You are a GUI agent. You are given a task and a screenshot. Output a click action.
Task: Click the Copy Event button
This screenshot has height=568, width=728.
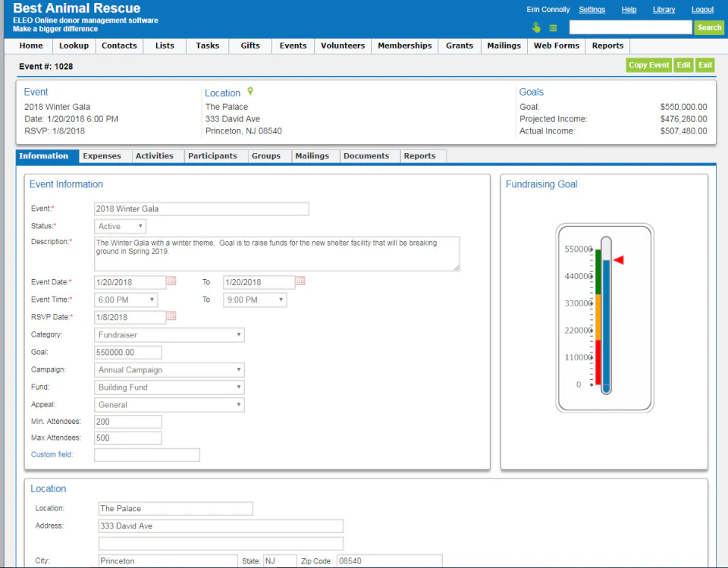click(648, 65)
